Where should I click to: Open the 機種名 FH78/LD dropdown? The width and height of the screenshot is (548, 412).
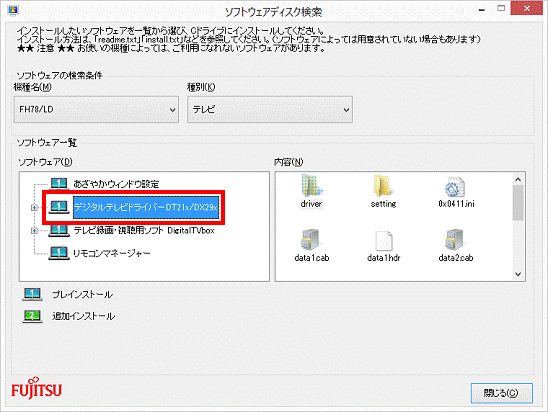(x=96, y=109)
